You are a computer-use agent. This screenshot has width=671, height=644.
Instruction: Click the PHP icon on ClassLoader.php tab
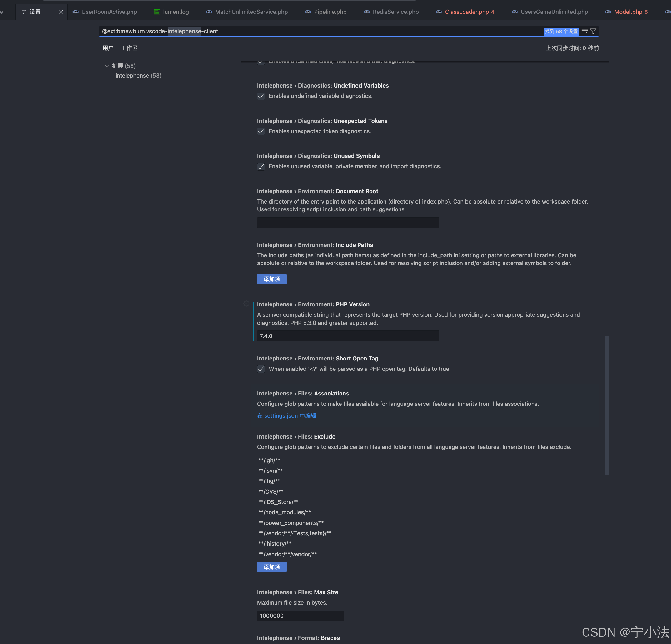439,12
